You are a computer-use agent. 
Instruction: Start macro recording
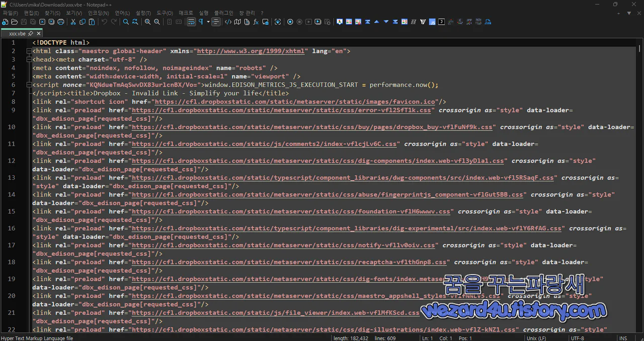tap(290, 22)
